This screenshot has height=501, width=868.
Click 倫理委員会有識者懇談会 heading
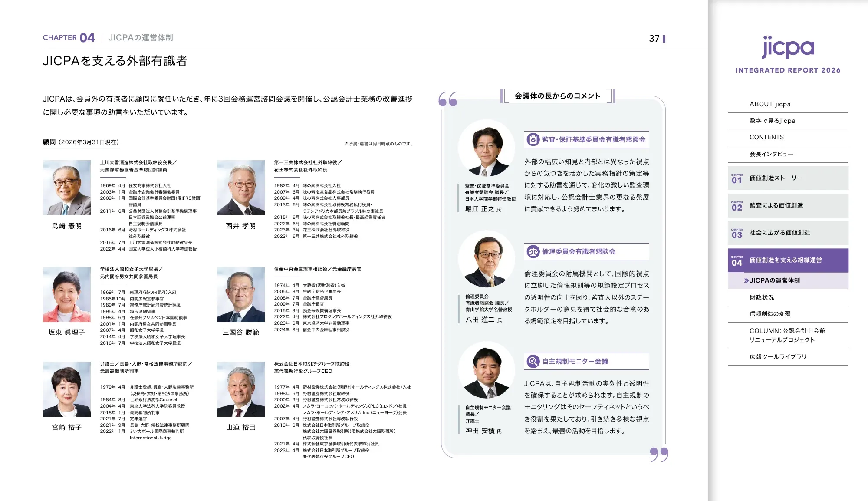[x=579, y=252]
